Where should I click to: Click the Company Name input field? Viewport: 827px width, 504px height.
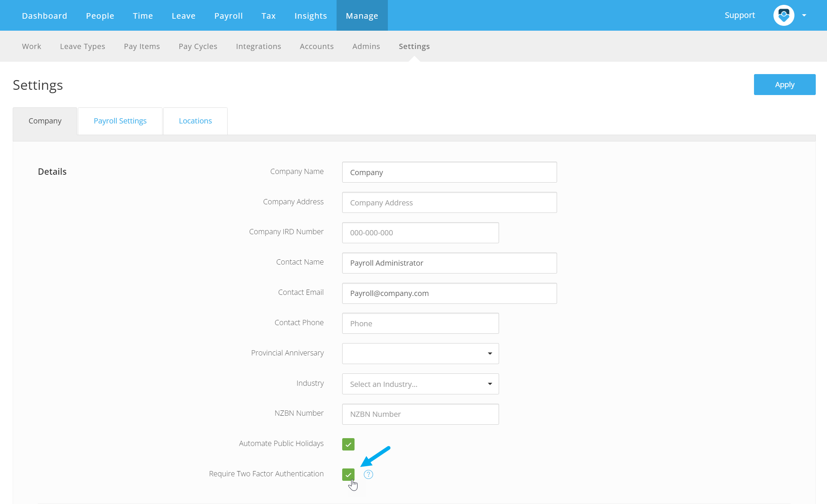[449, 172]
